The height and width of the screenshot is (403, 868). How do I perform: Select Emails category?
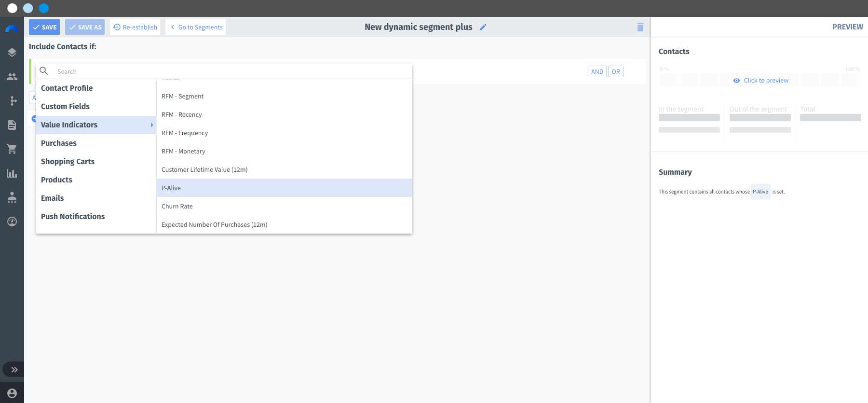pyautogui.click(x=96, y=198)
